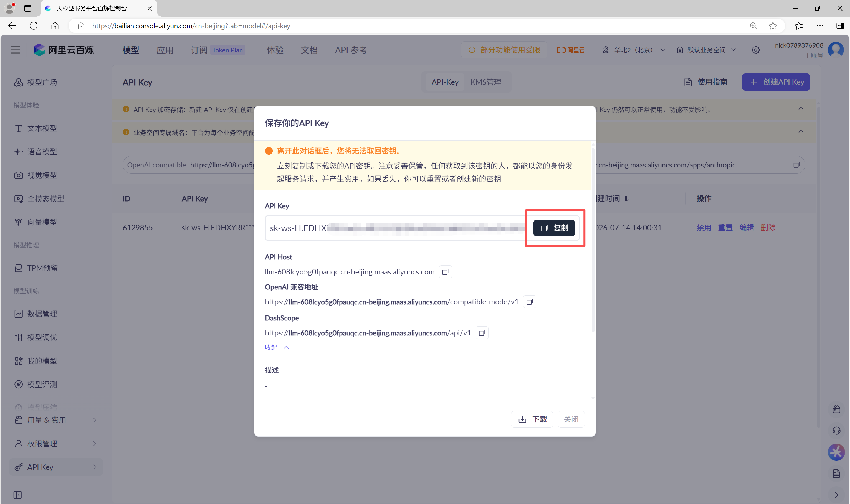Copy the DashScope URL
Viewport: 850px width, 504px height.
click(482, 333)
